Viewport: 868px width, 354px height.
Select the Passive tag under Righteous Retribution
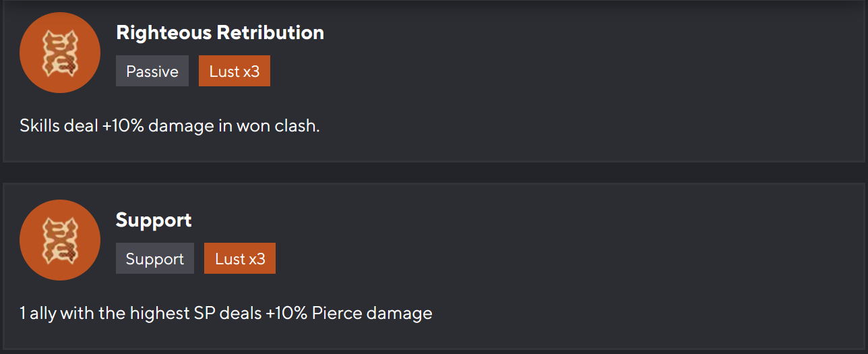point(152,71)
